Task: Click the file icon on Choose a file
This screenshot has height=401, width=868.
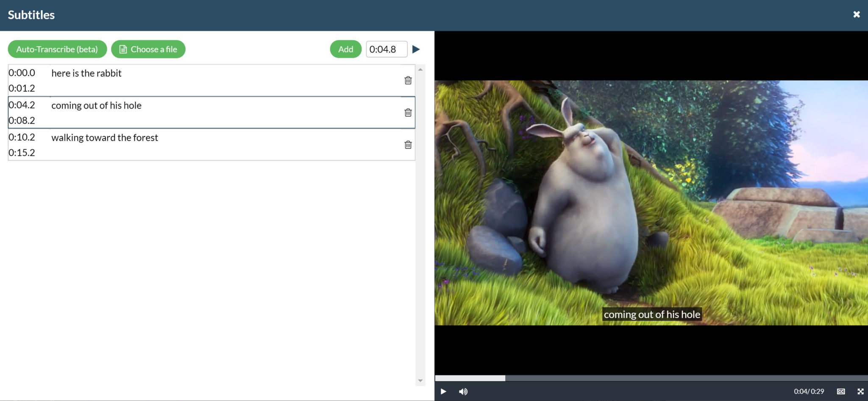Action: (x=122, y=49)
